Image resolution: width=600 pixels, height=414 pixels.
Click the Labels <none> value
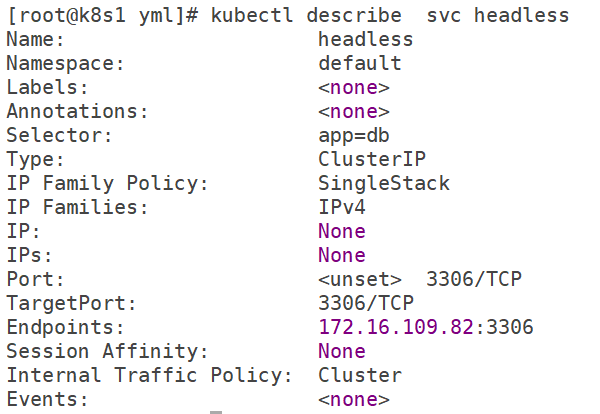354,88
